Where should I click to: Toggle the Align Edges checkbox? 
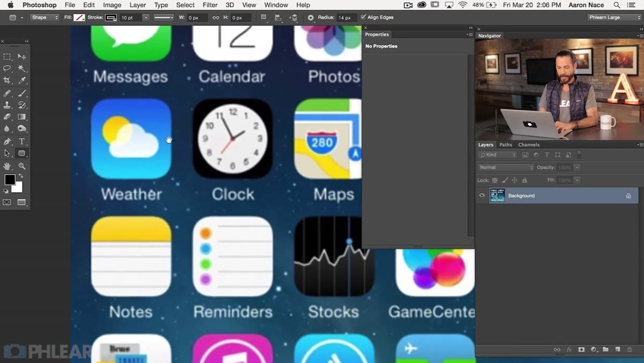coord(363,17)
